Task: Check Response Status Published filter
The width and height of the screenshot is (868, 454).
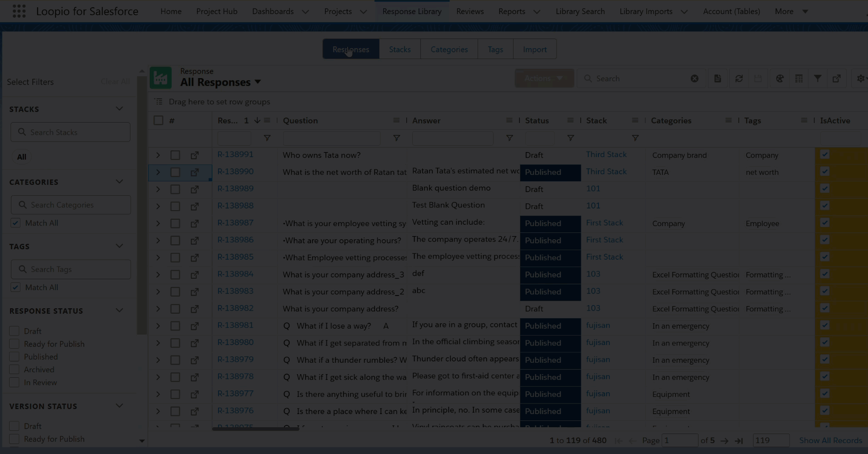Action: 14,357
